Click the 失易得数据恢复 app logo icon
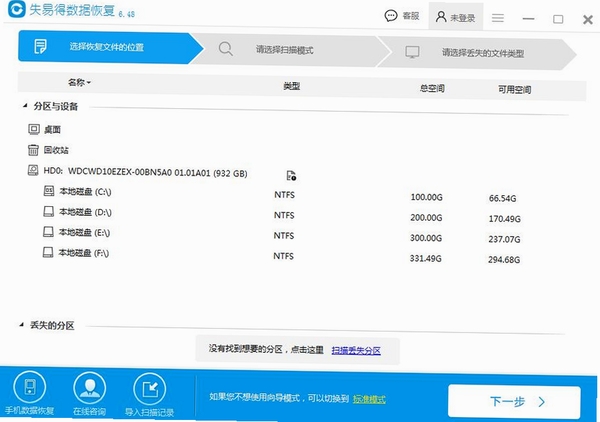The image size is (600, 422). [16, 8]
